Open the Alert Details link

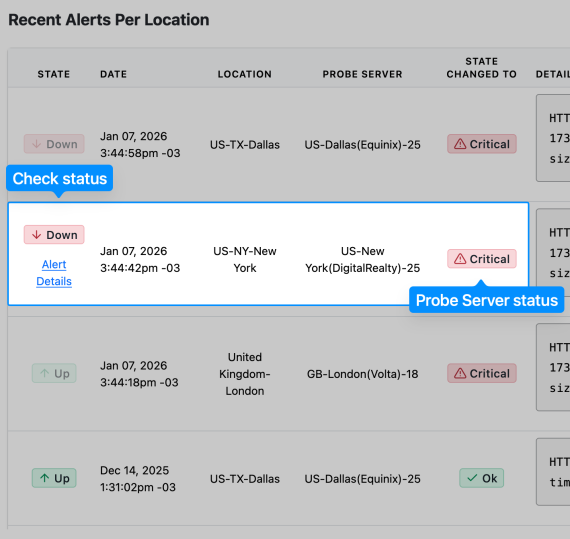(54, 273)
